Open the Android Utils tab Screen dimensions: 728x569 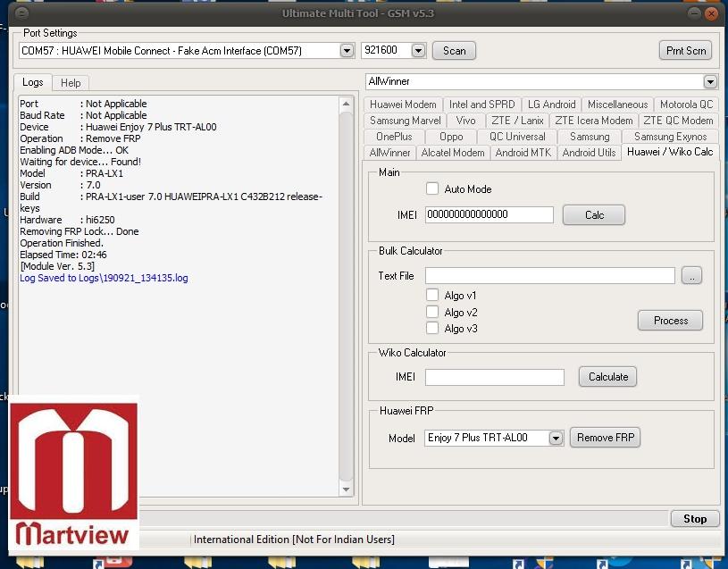[x=589, y=153]
